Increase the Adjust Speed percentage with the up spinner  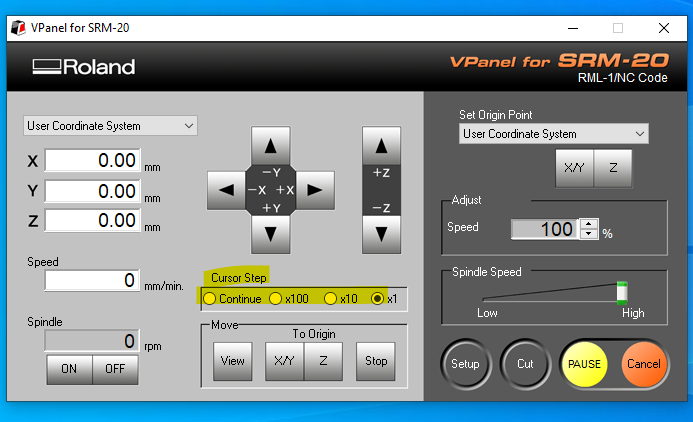pyautogui.click(x=589, y=224)
